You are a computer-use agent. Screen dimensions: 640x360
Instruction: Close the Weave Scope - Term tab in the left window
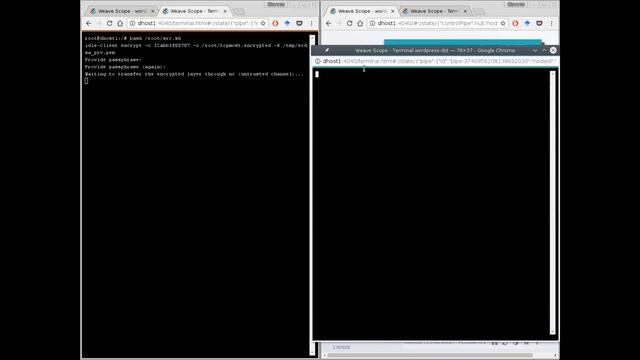tap(225, 11)
